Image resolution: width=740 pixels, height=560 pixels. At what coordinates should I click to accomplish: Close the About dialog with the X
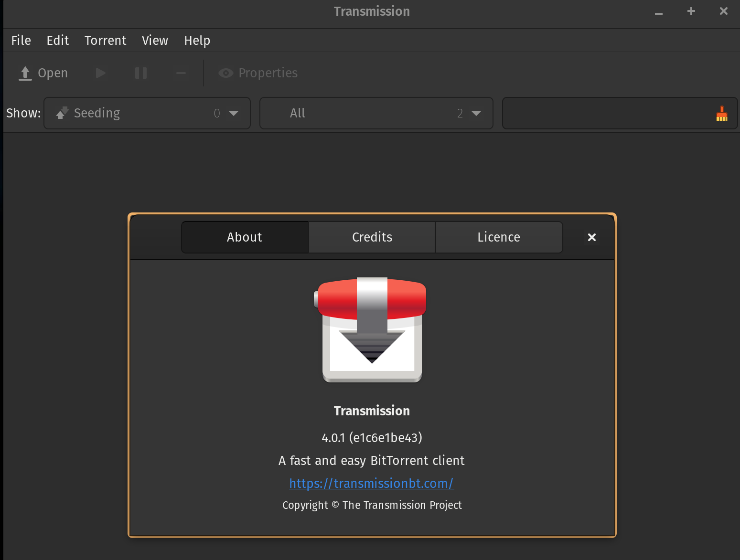[x=591, y=237]
